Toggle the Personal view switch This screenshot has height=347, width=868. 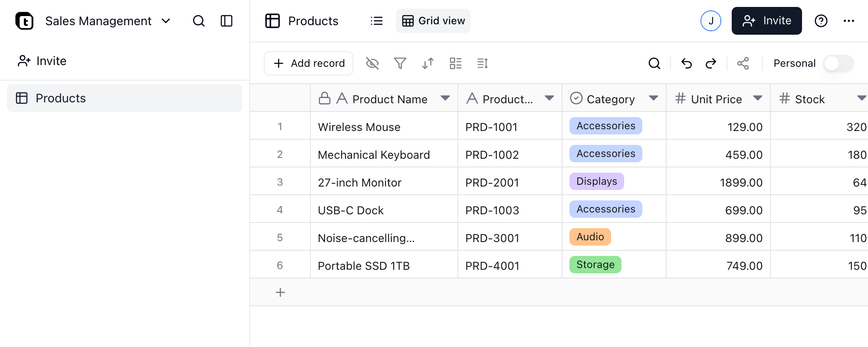[838, 63]
